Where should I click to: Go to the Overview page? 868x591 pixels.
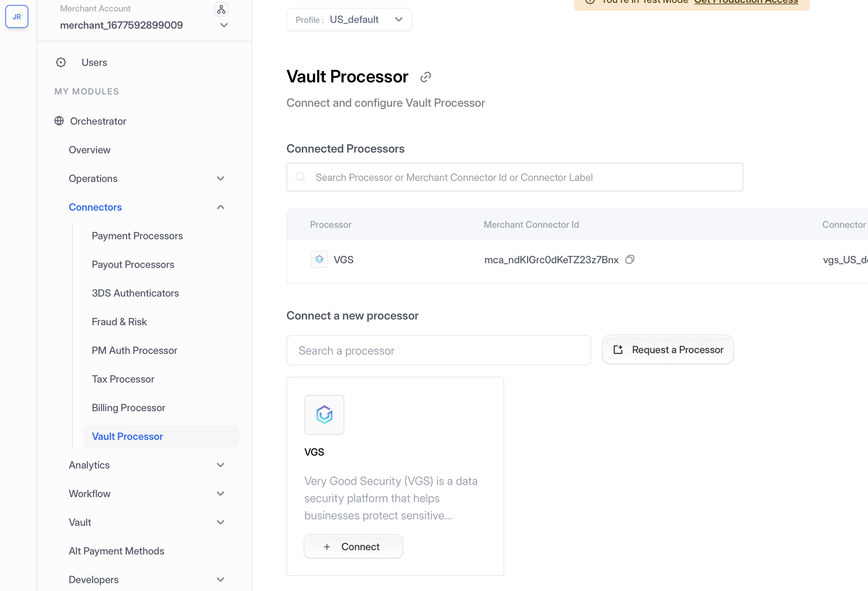[90, 150]
